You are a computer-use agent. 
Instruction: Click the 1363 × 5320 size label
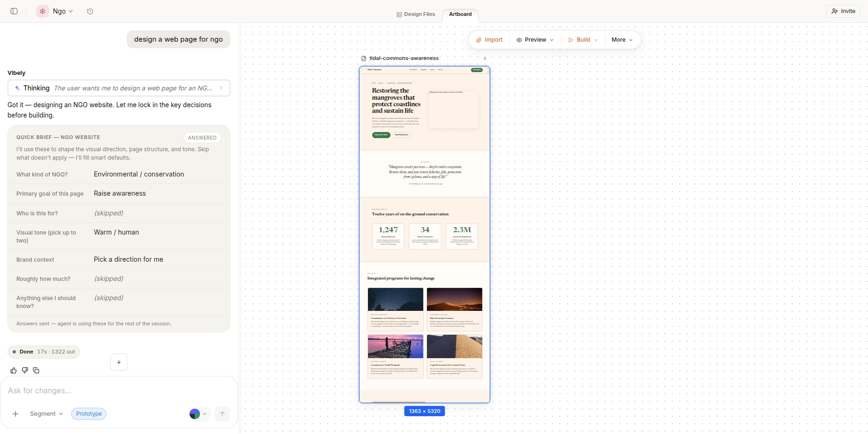click(x=425, y=411)
